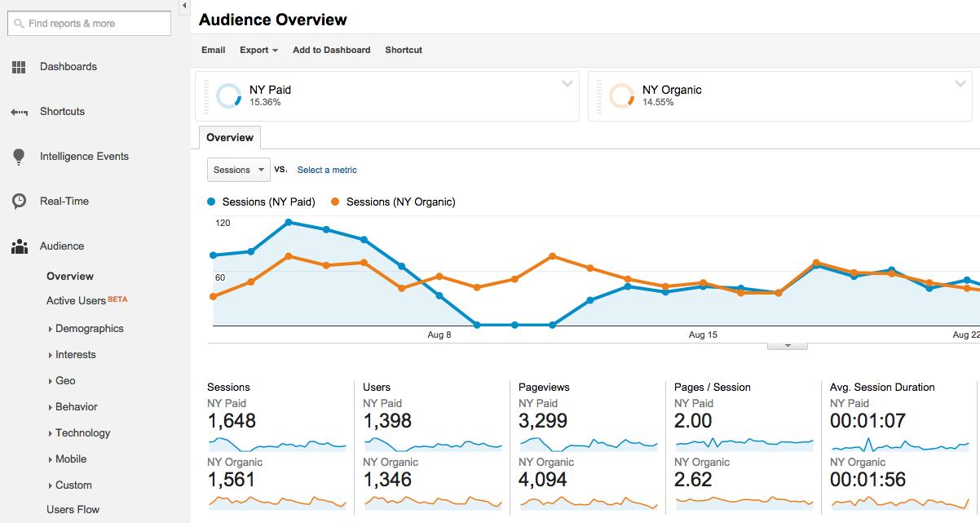Click the Dashboards grid icon
The image size is (980, 523).
click(x=19, y=68)
